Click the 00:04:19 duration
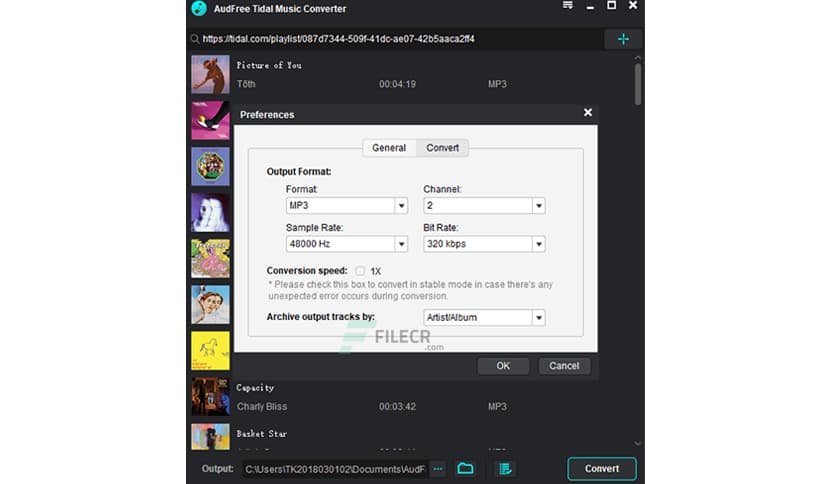836x484 pixels. point(397,84)
